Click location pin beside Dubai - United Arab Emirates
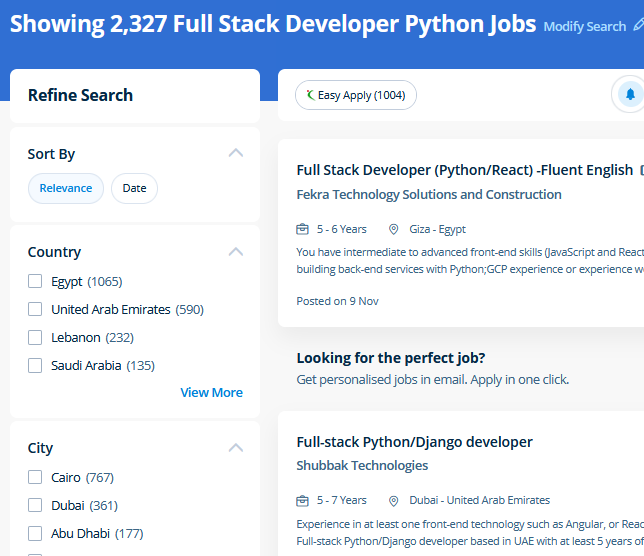The height and width of the screenshot is (556, 644). click(394, 500)
